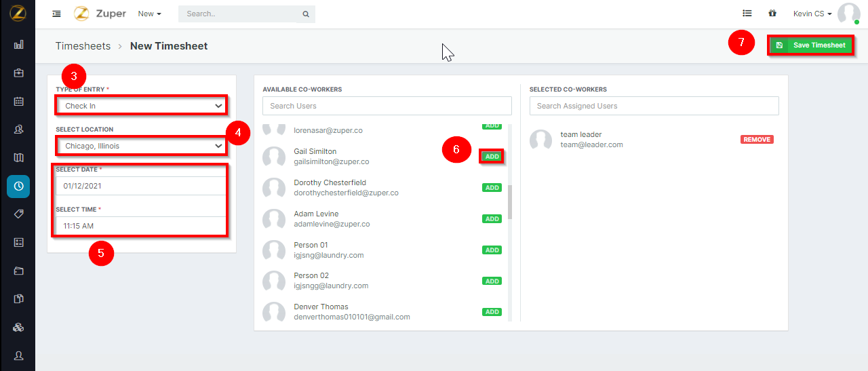The width and height of the screenshot is (868, 371).
Task: Remove team leader from selected co-workers
Action: click(757, 140)
